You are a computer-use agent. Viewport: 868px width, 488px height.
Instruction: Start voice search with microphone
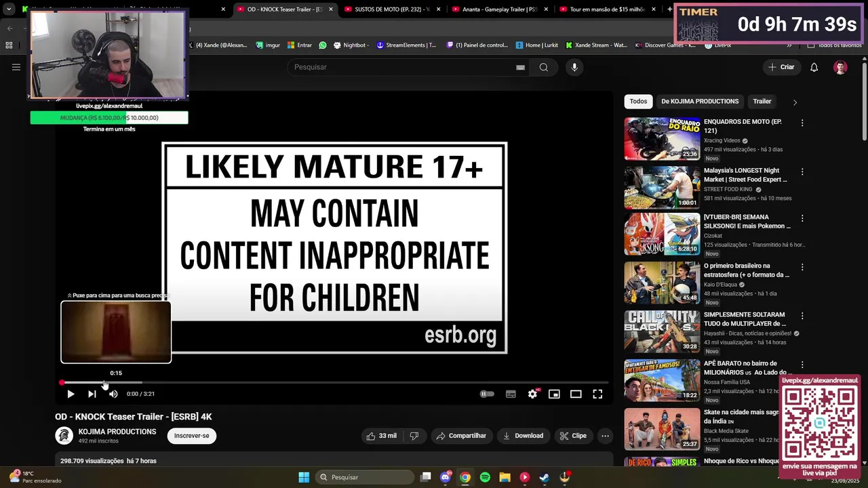[x=574, y=67]
